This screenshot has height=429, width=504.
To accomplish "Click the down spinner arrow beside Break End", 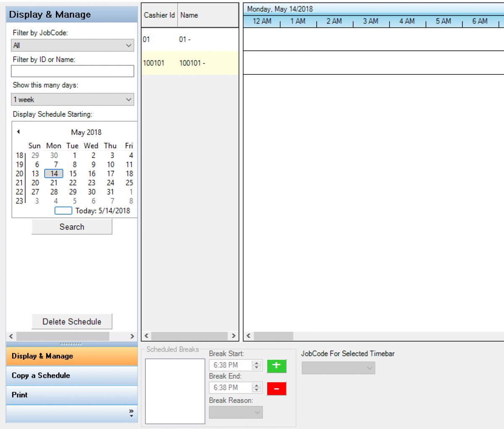I will (257, 390).
